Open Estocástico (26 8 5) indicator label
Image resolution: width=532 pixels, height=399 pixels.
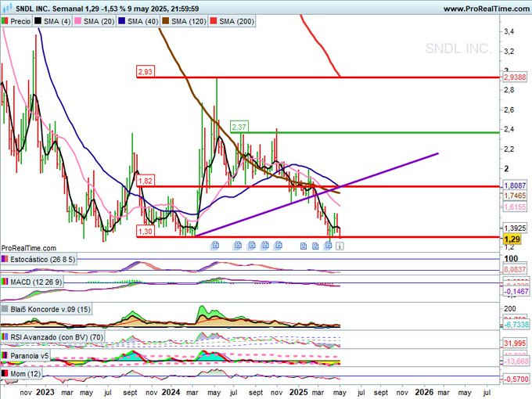[x=42, y=259]
